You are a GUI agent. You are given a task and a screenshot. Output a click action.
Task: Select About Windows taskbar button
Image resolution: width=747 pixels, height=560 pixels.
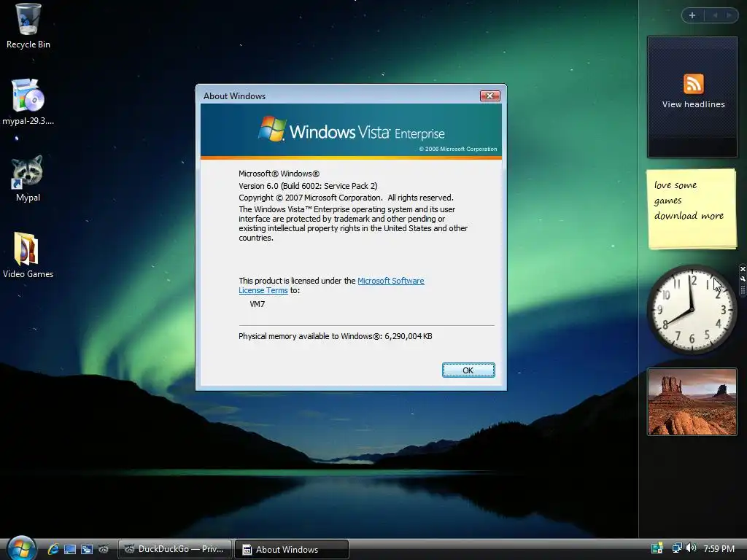pos(292,549)
